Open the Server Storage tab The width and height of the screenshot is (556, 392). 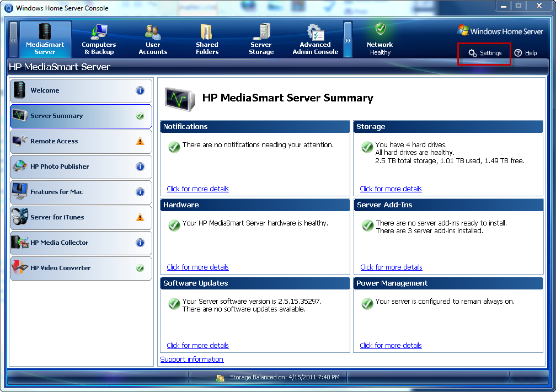point(261,39)
